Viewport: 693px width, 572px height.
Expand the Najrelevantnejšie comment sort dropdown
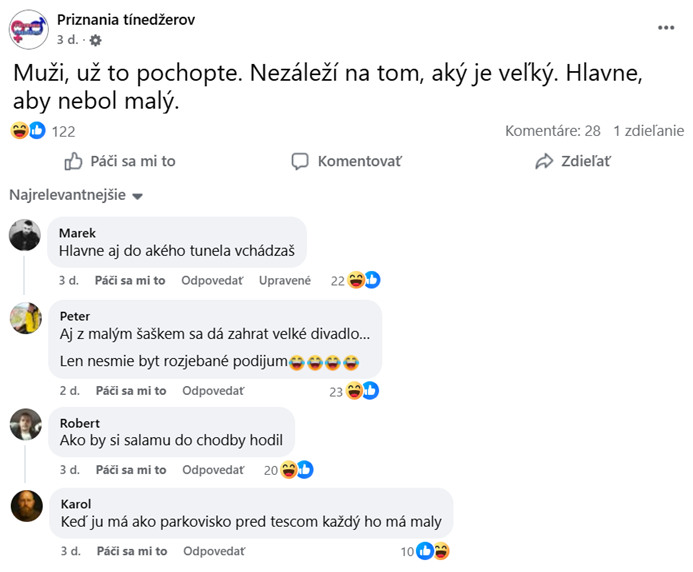(x=77, y=195)
